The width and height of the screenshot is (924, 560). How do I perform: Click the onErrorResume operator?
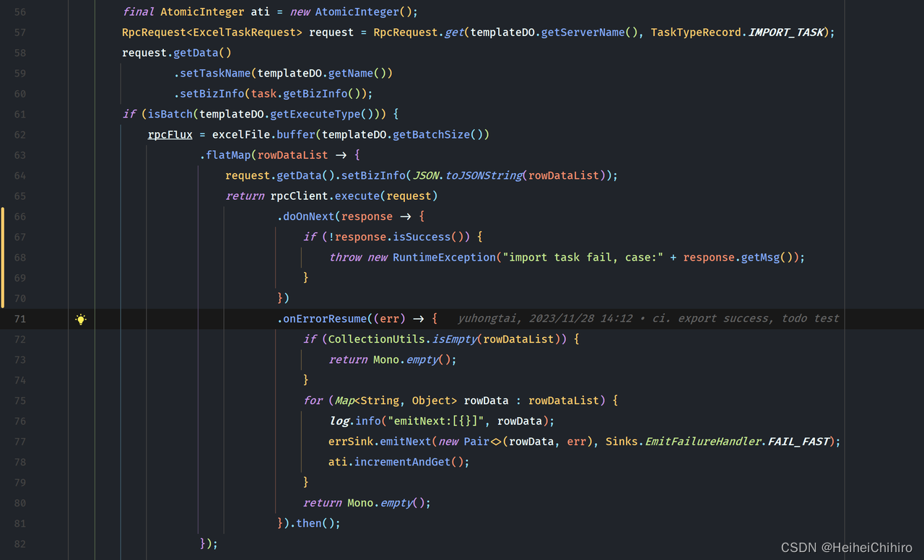tap(325, 319)
